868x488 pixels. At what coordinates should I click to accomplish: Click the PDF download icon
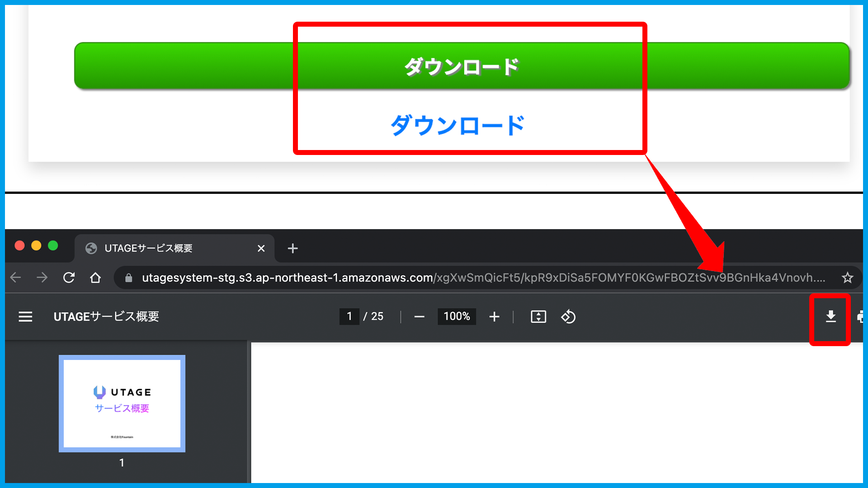(830, 317)
